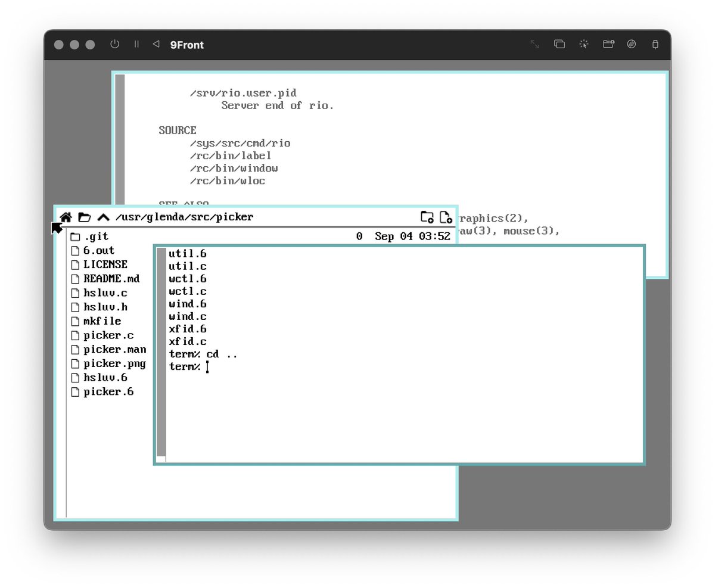Screen dimensions: 715x588
Task: Click file icon next to hsluv.c
Action: [75, 293]
